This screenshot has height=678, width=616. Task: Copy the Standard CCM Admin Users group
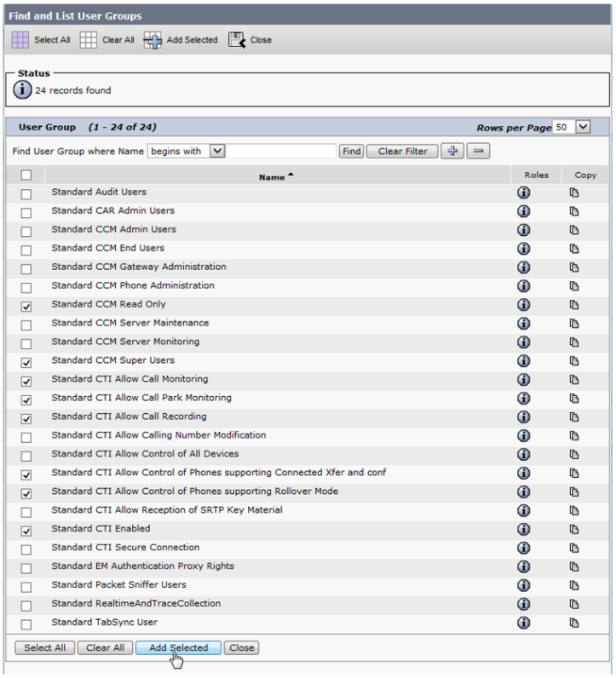[574, 230]
